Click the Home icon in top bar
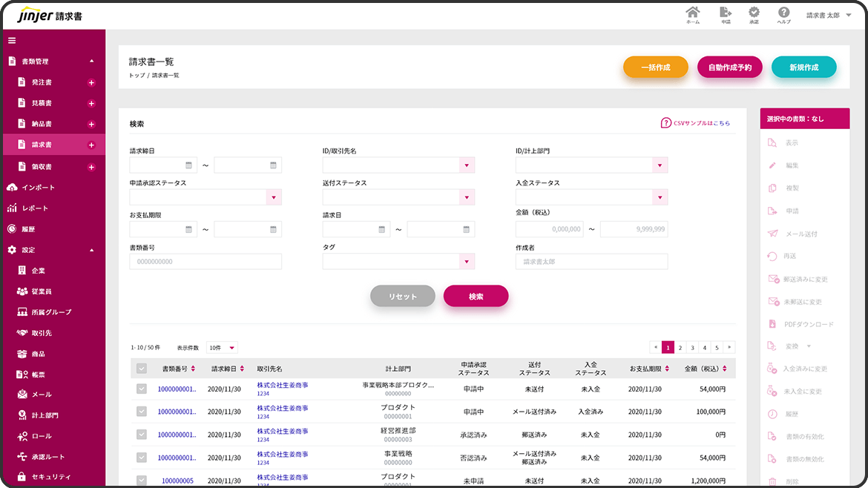868x488 pixels. (692, 13)
